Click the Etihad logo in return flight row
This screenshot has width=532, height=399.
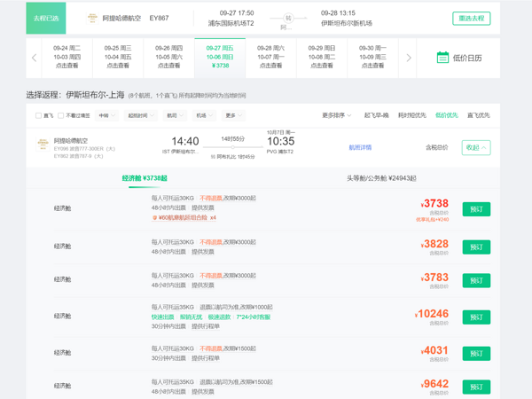click(43, 144)
